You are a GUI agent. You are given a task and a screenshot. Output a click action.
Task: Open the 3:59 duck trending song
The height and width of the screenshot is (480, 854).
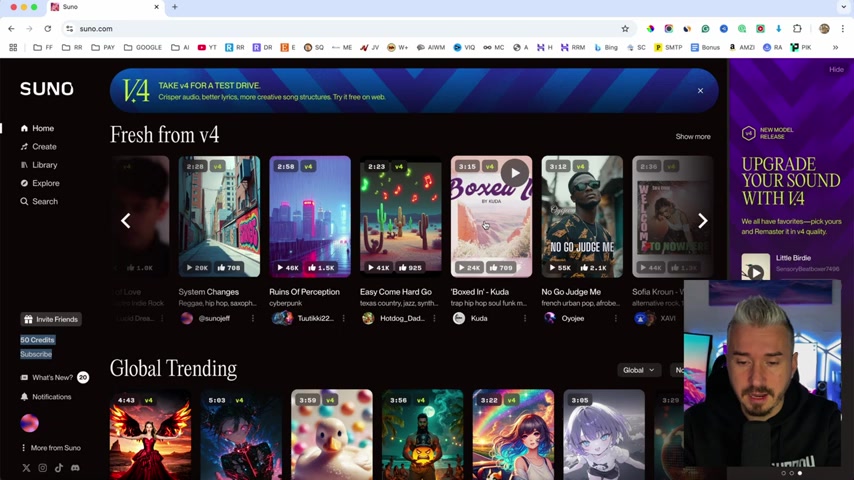(x=332, y=434)
